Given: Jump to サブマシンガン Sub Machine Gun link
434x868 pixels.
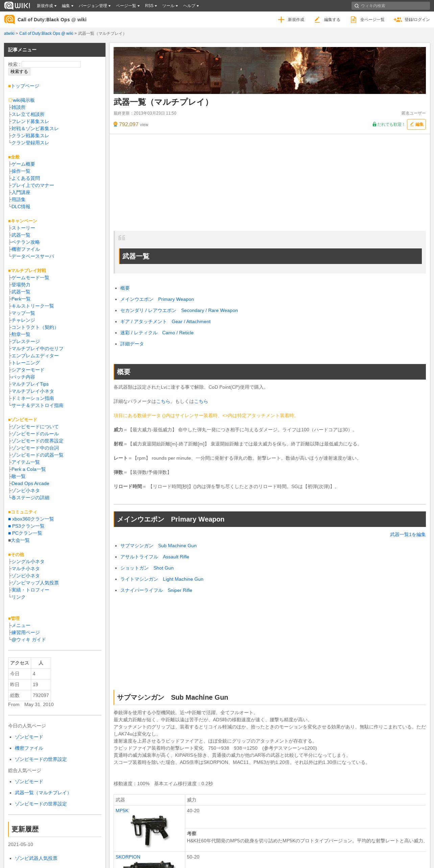Looking at the screenshot, I should 158,546.
